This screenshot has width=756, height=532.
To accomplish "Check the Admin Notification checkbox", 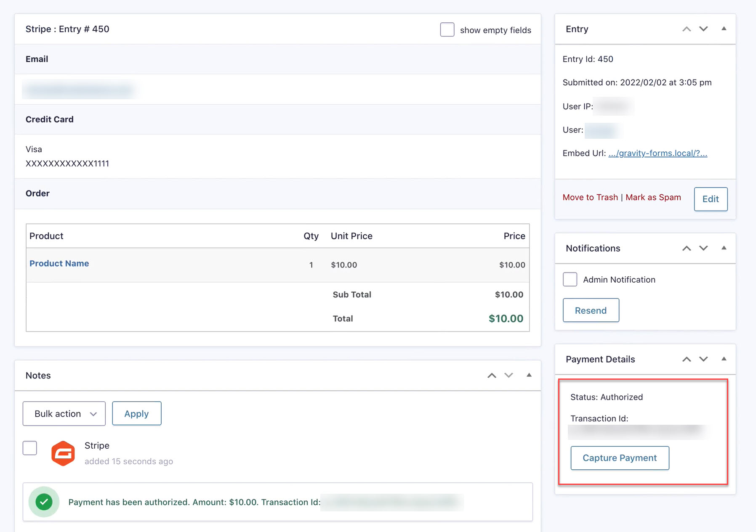I will 570,279.
